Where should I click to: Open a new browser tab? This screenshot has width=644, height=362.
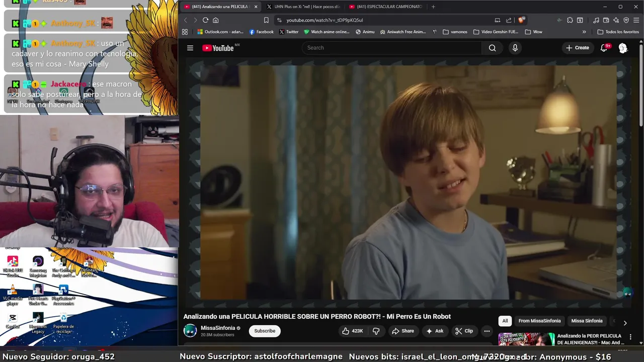433,7
